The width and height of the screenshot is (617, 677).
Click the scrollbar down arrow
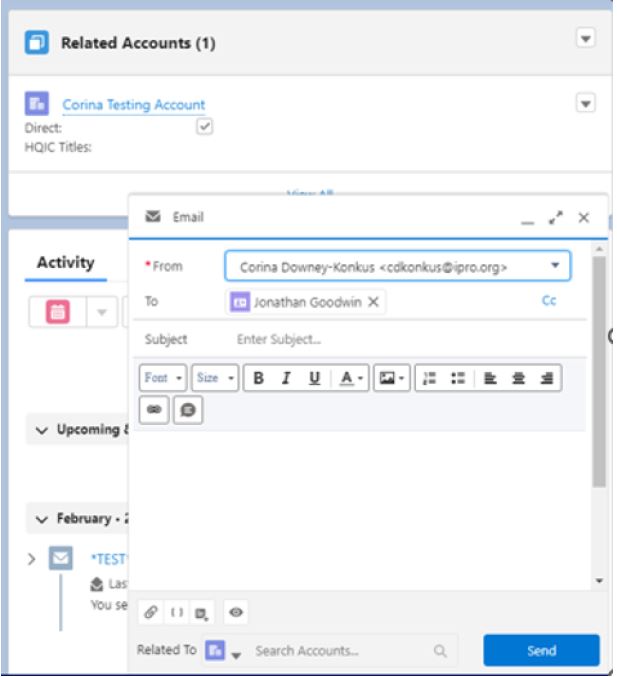(599, 581)
